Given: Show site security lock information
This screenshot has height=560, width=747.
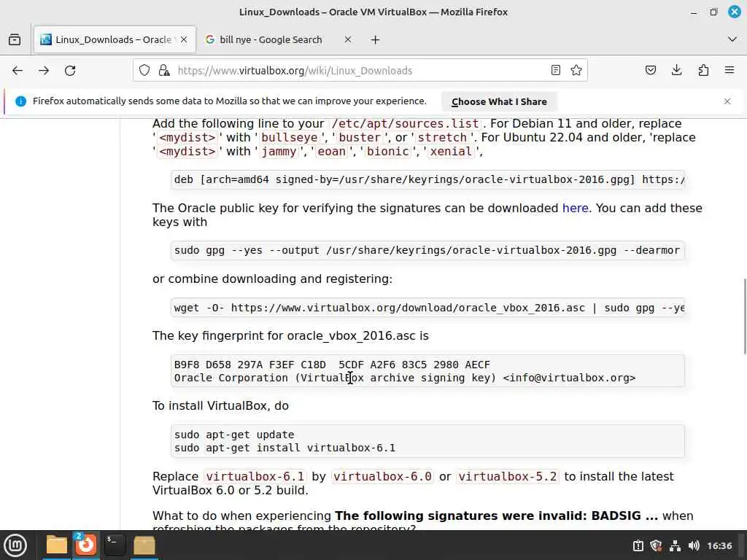Looking at the screenshot, I should coord(164,71).
